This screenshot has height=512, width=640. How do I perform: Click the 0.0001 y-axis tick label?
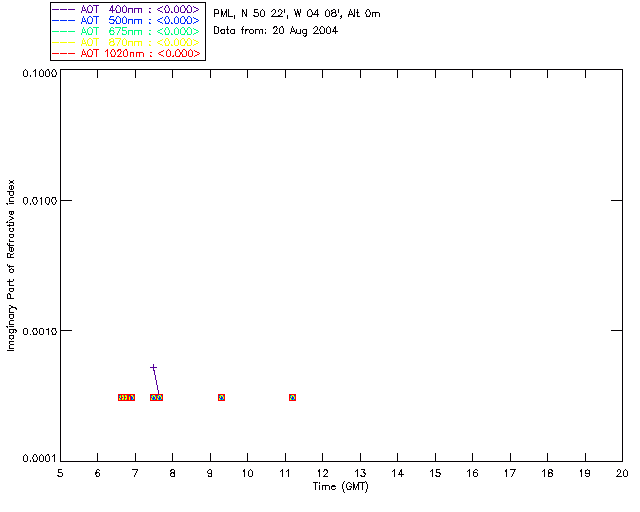click(40, 459)
